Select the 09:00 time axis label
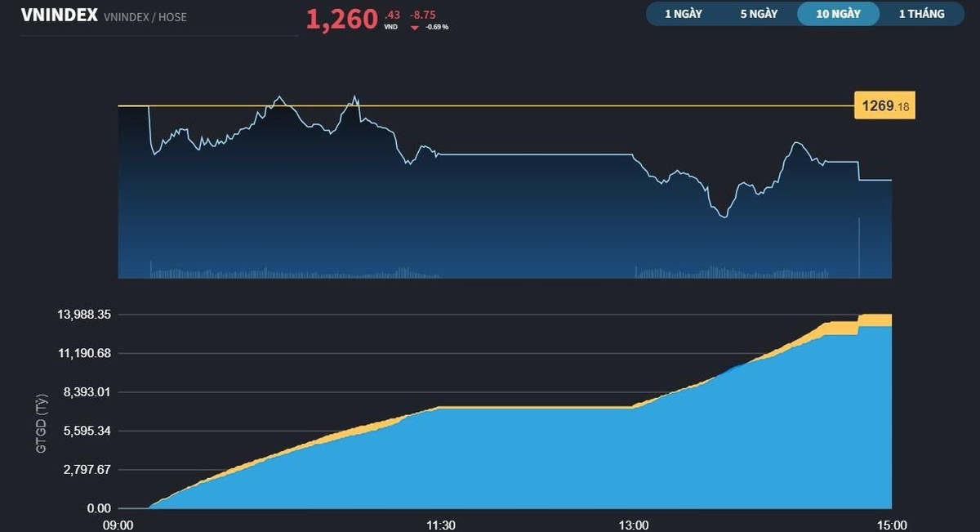 point(118,525)
